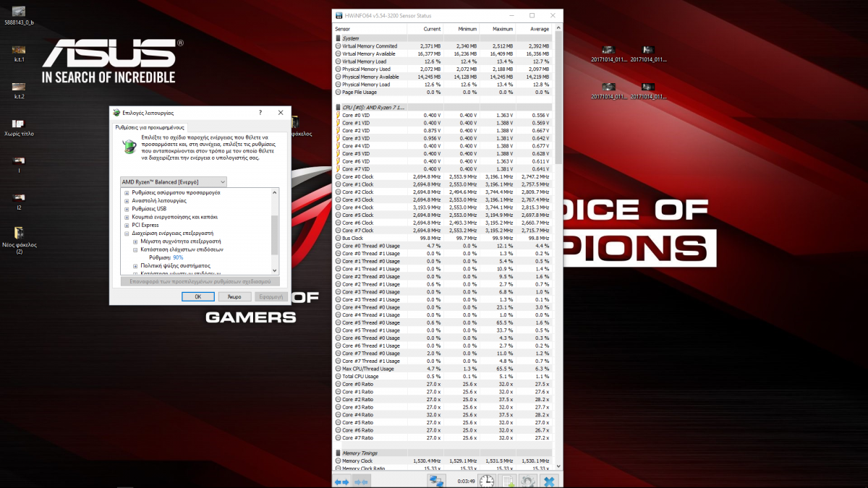Expand Ρυθμίσεις ασύρματου προσαρμογέα node
868x488 pixels.
(x=127, y=193)
